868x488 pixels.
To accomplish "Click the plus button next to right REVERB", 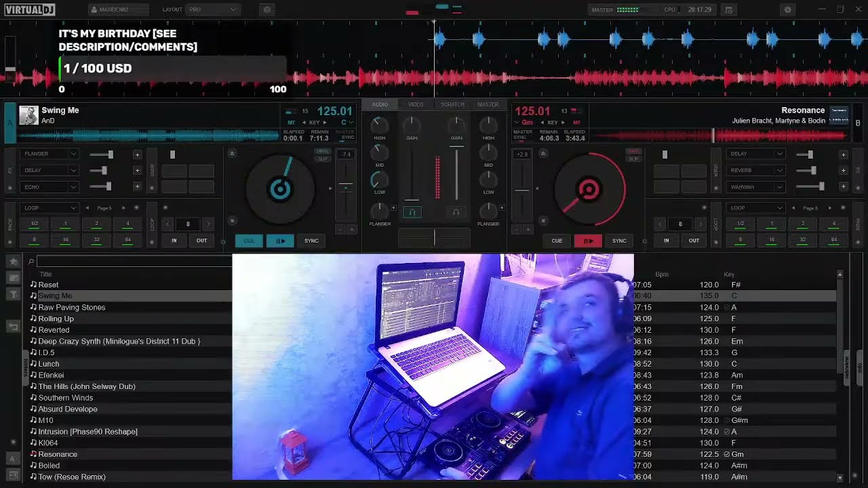I will click(x=843, y=171).
